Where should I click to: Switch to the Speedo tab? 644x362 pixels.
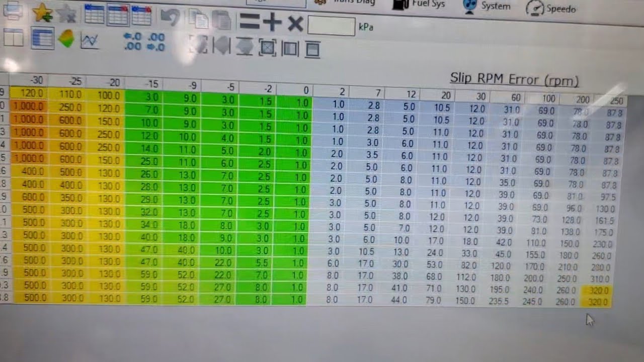pyautogui.click(x=551, y=8)
